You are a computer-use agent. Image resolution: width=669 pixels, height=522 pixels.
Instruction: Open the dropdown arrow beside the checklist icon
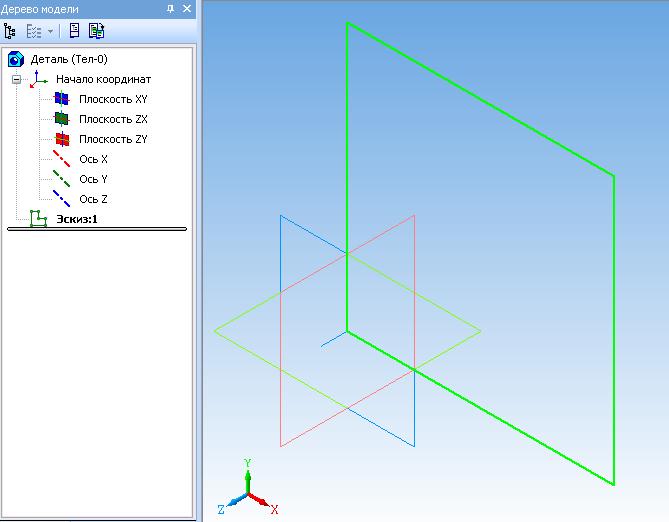(x=50, y=31)
